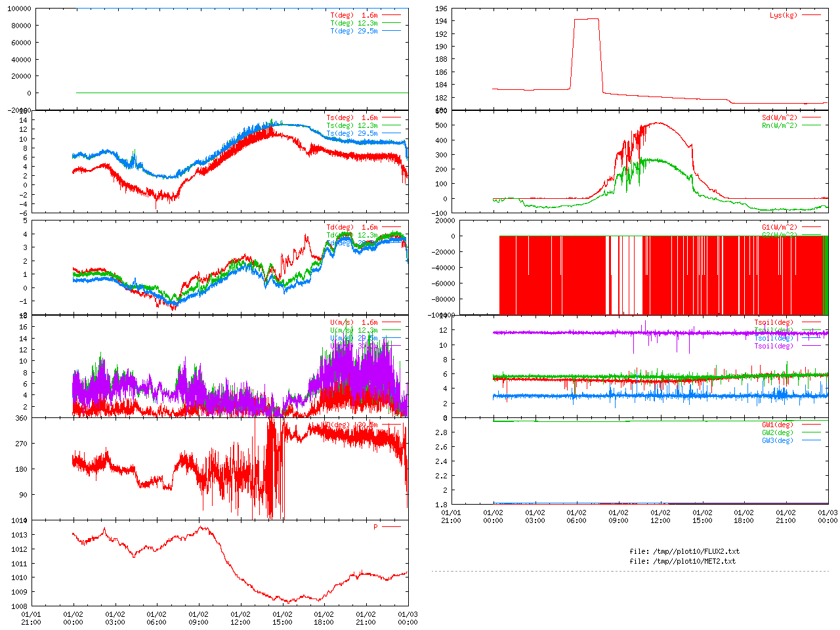Screen dimensions: 840x630
Task: Click the '1009' pressure axis tick label
Action: coord(19,592)
